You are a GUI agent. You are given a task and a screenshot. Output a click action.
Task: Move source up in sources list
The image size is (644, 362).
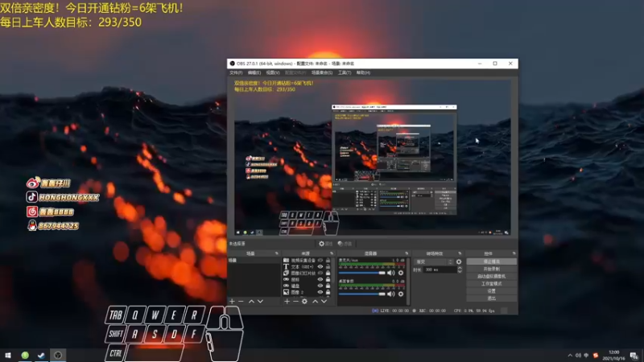tap(315, 301)
